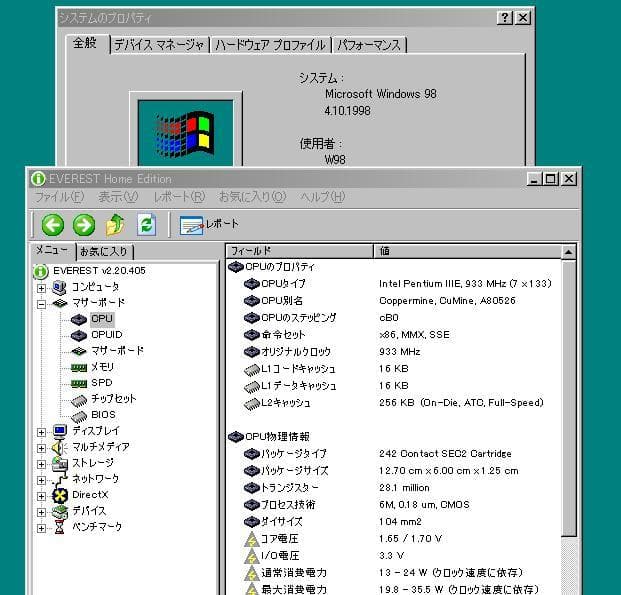Open the レポート(R) menu

coord(179,197)
